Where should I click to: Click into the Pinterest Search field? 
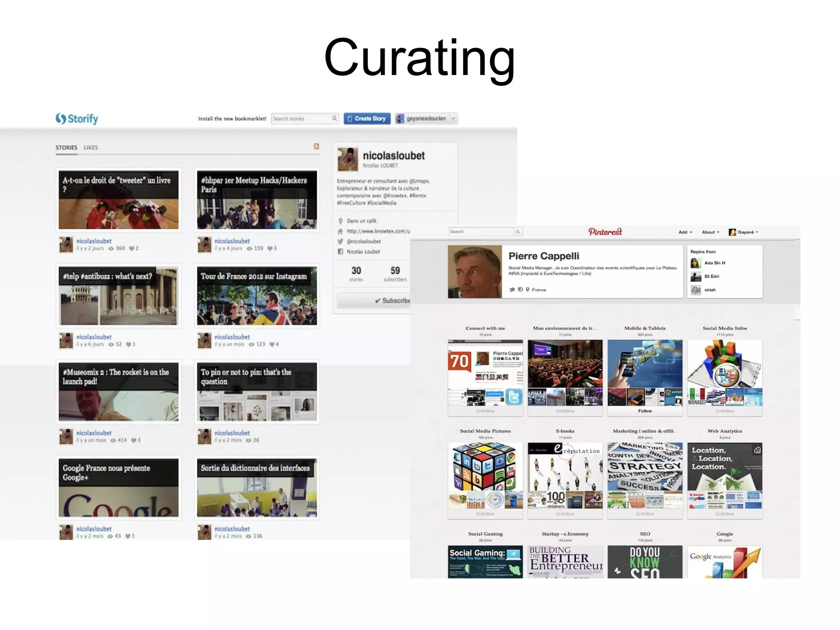[481, 232]
